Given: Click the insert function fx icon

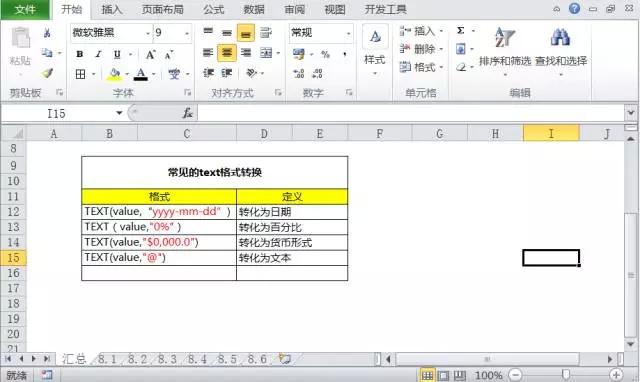Looking at the screenshot, I should click(x=187, y=113).
